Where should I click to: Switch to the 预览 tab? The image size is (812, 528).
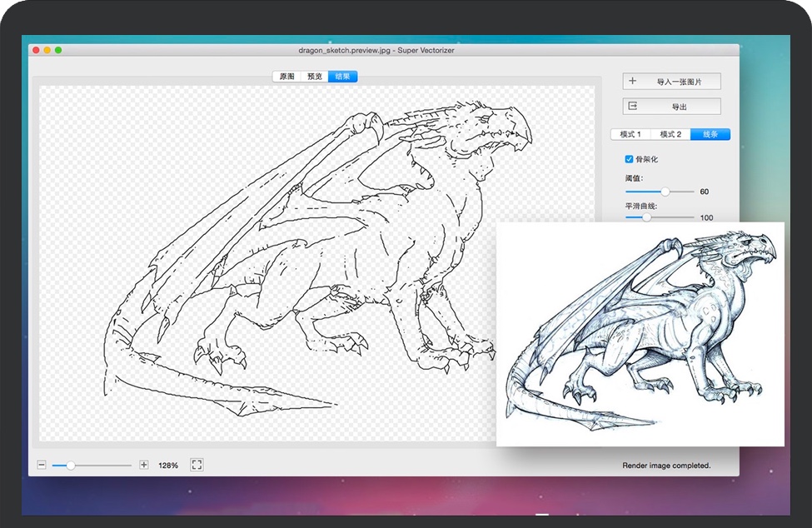(x=314, y=76)
